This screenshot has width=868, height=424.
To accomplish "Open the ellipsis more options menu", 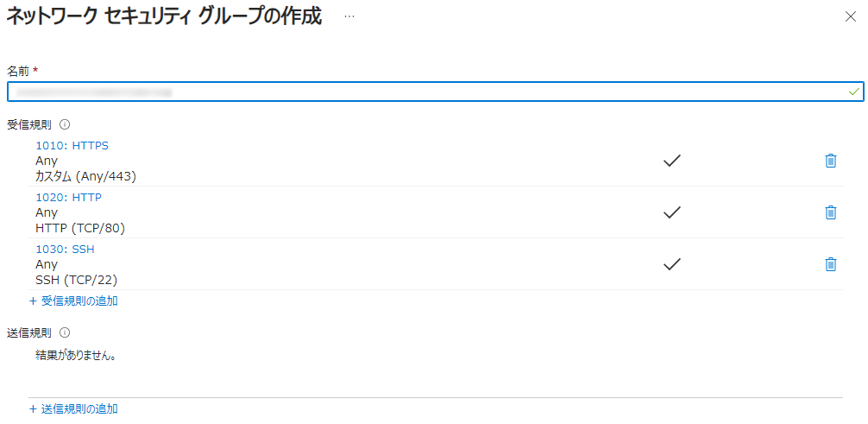I will [x=349, y=16].
